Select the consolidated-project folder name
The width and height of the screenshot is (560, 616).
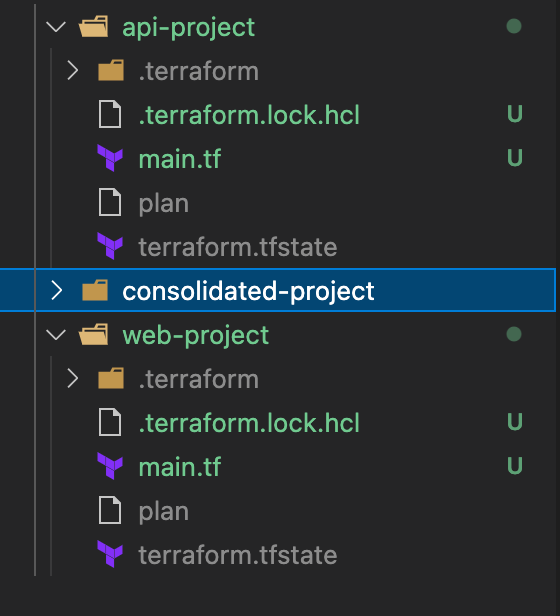(248, 291)
